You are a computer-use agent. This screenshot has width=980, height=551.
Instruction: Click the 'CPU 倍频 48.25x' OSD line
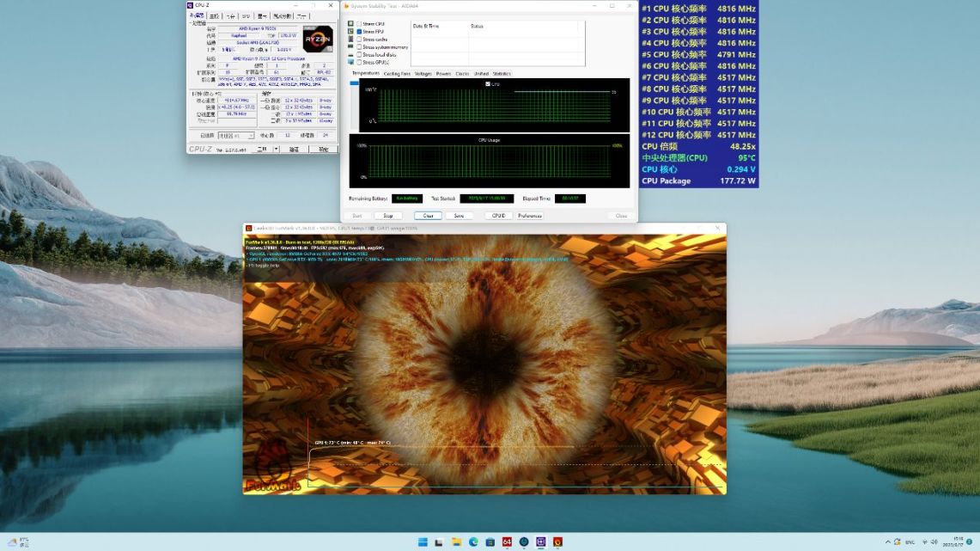coord(699,146)
